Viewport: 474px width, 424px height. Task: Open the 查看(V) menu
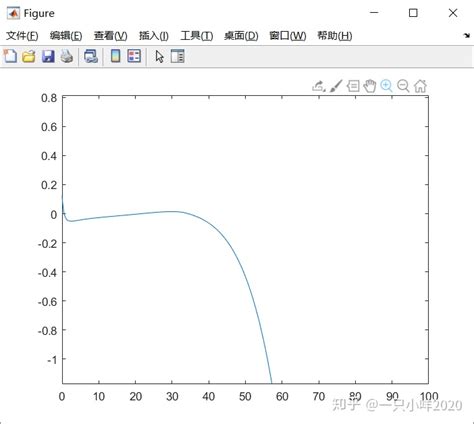click(x=111, y=36)
